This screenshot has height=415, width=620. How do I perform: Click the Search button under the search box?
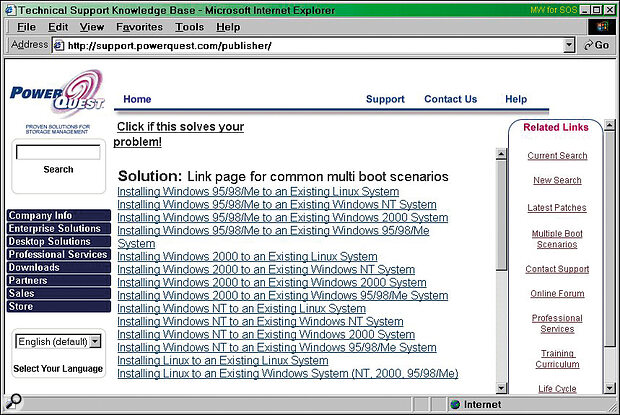tap(59, 170)
